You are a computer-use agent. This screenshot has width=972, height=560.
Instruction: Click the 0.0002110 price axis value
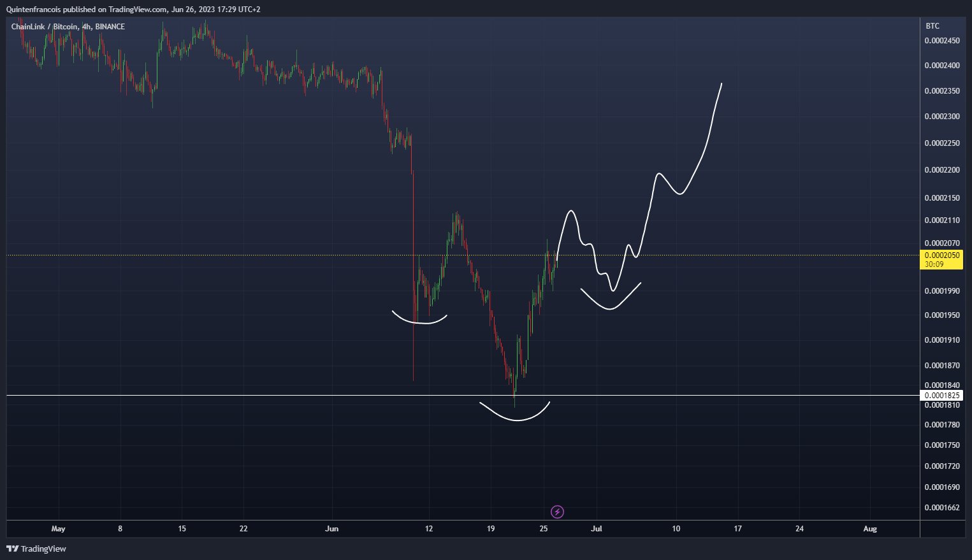(942, 220)
